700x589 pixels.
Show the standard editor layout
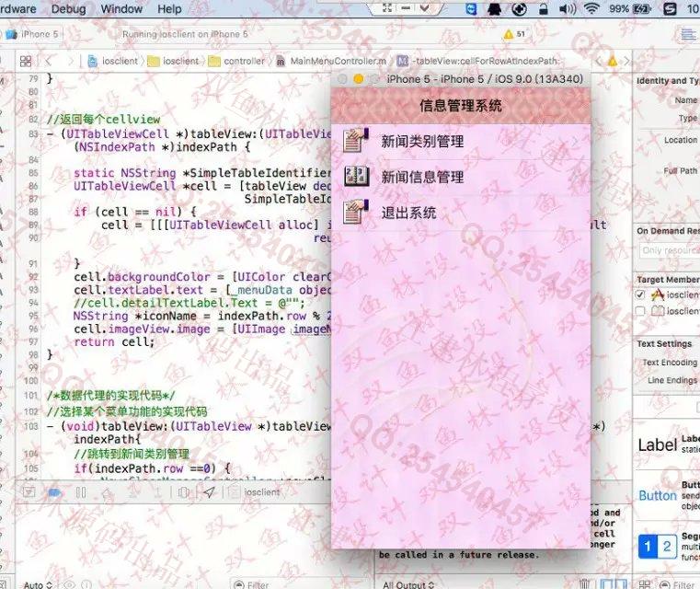688,34
